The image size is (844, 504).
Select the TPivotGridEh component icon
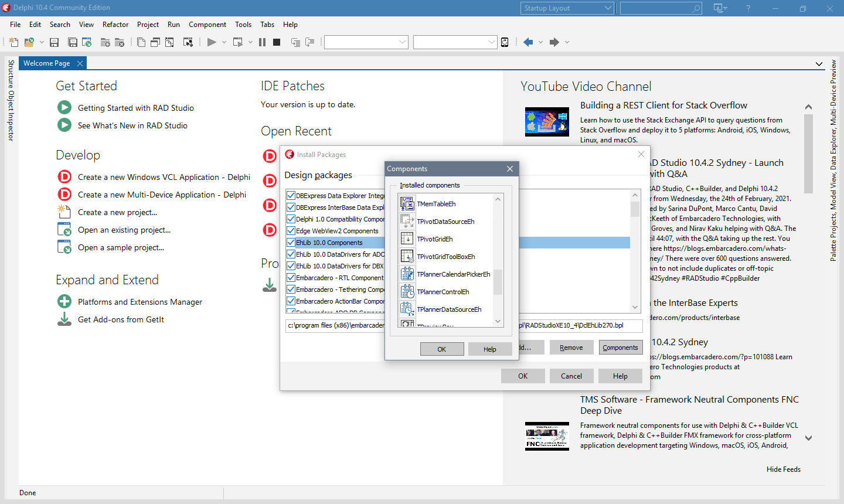point(407,239)
